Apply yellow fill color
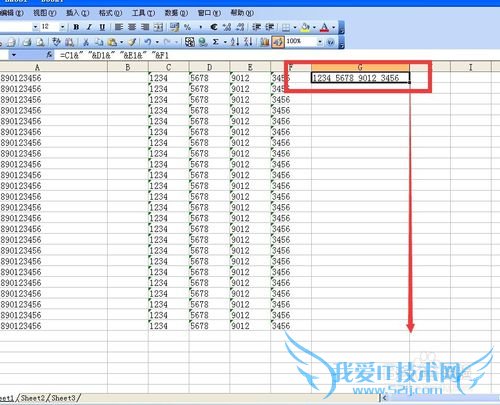Screen dimensions: 500x405 pyautogui.click(x=305, y=27)
